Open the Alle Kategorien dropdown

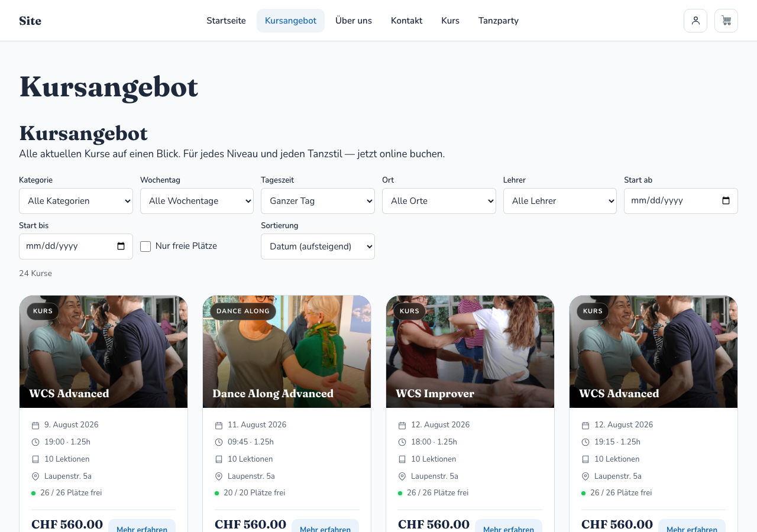point(76,201)
